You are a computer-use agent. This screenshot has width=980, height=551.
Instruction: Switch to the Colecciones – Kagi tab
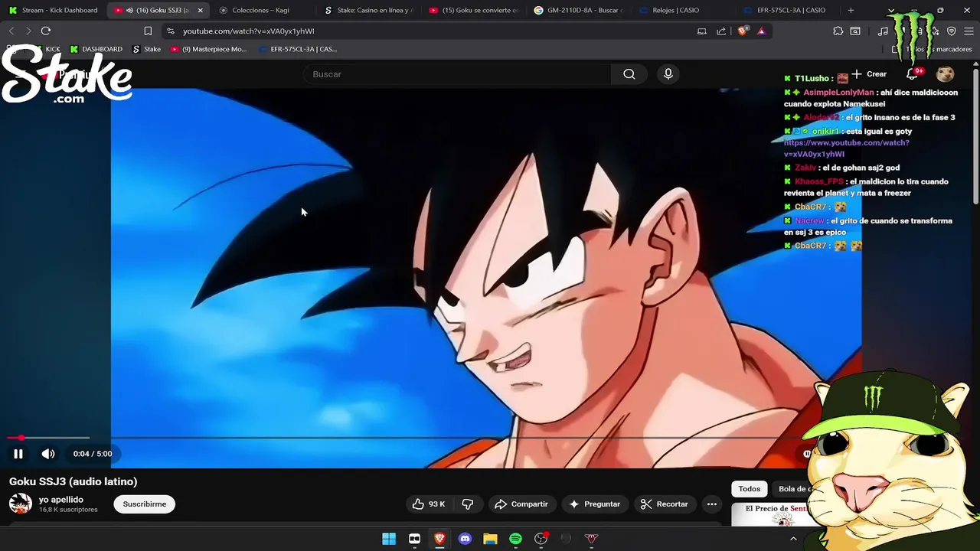[260, 10]
